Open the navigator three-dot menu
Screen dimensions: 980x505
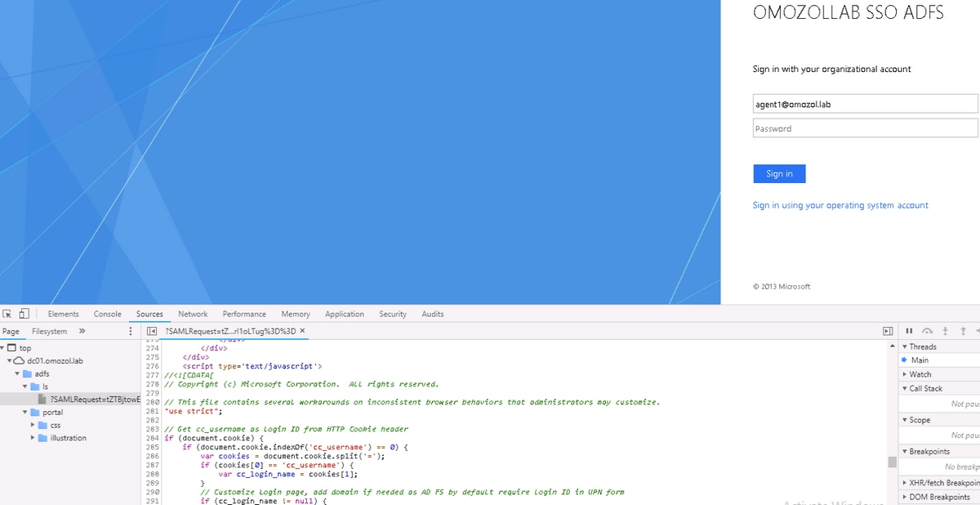click(x=131, y=331)
